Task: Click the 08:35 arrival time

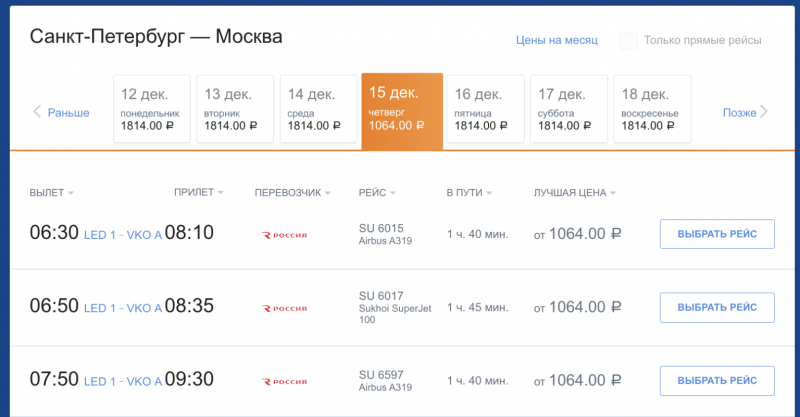Action: 189,306
